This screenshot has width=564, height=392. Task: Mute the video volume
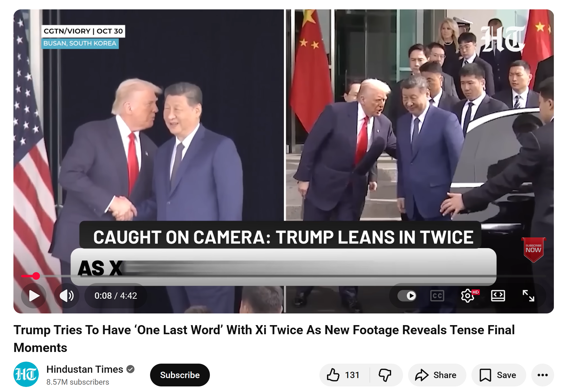(x=67, y=296)
